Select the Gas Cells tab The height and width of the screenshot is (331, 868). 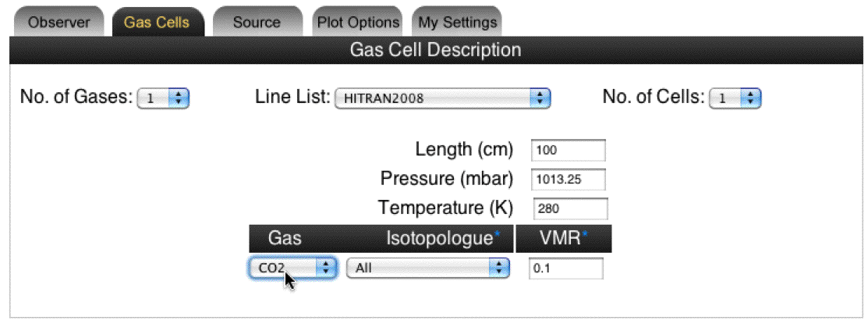click(157, 22)
